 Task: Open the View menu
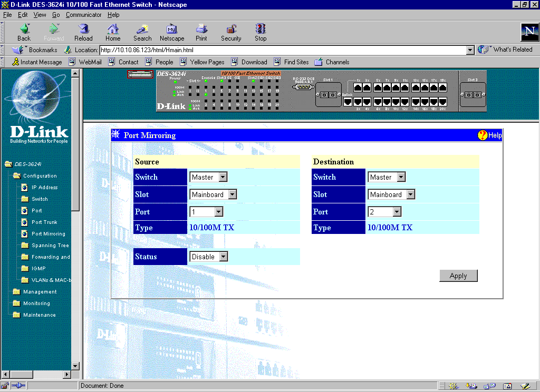point(40,15)
